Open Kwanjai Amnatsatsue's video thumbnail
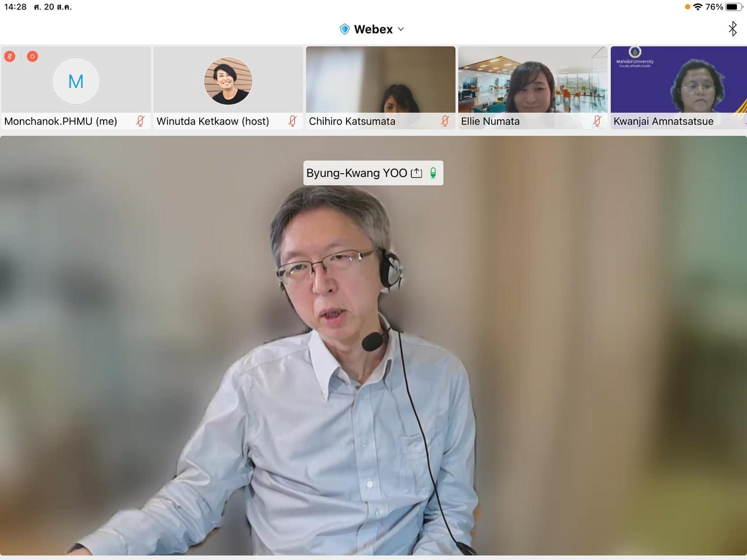The image size is (747, 560). point(679,88)
